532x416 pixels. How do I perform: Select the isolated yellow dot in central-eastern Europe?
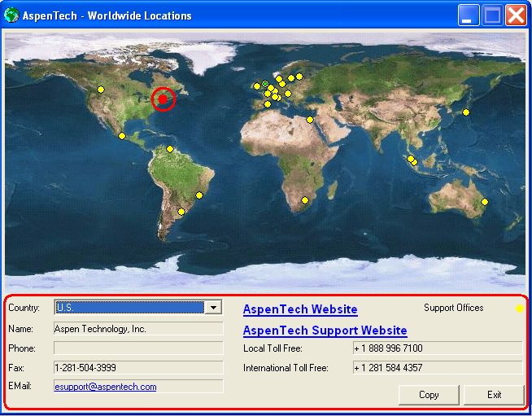point(288,94)
